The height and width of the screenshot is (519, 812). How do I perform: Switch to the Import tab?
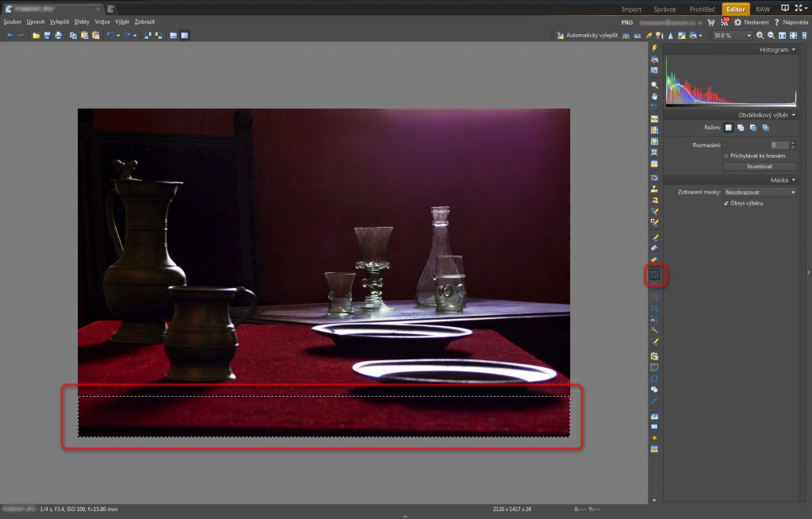(x=631, y=10)
